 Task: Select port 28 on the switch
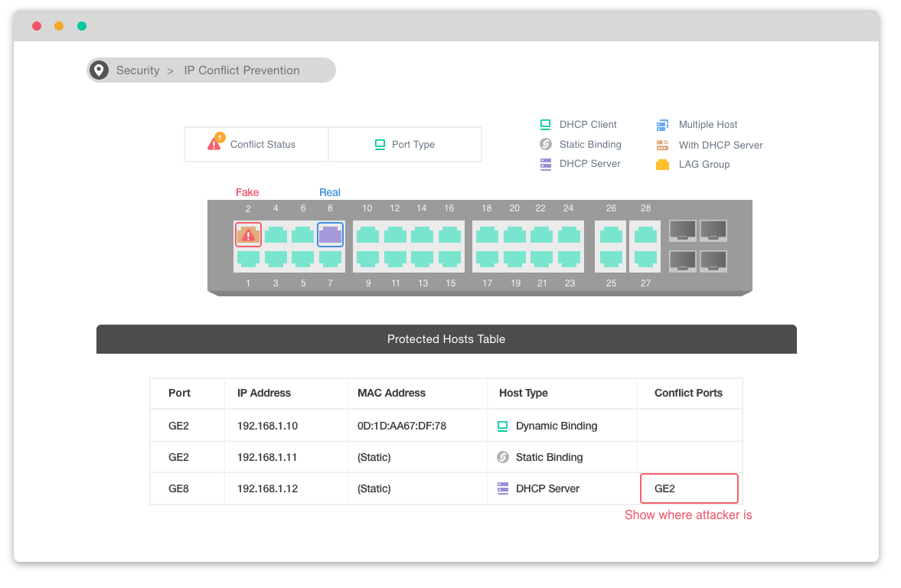645,235
